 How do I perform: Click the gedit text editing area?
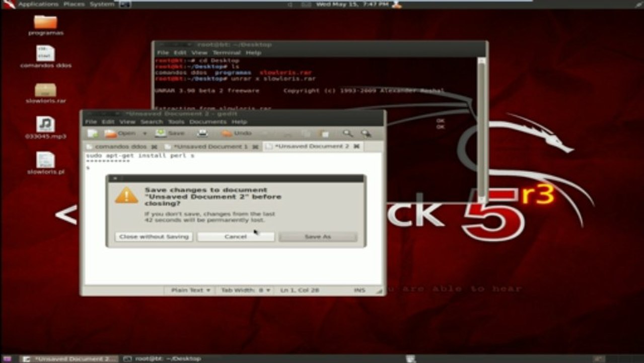233,218
